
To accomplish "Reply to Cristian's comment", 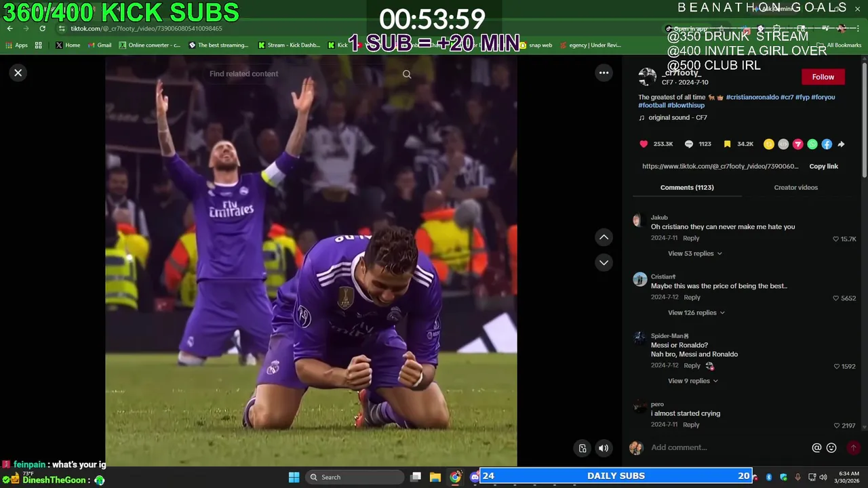I will pos(692,297).
